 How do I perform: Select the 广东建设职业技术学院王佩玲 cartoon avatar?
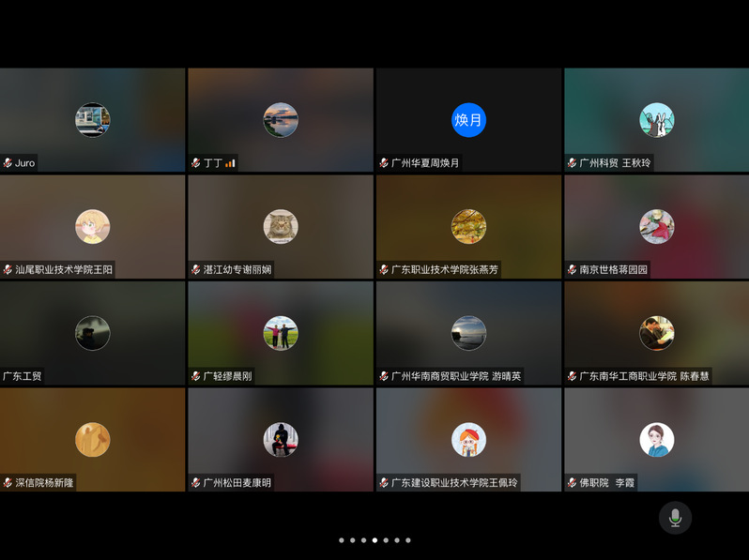(x=468, y=440)
